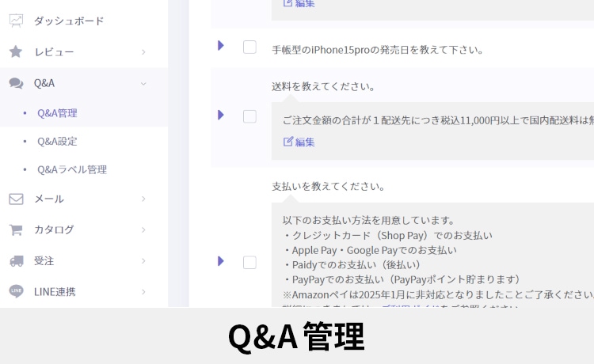The height and width of the screenshot is (364, 594).
Task: Click the dashboard chart icon
Action: pyautogui.click(x=16, y=21)
